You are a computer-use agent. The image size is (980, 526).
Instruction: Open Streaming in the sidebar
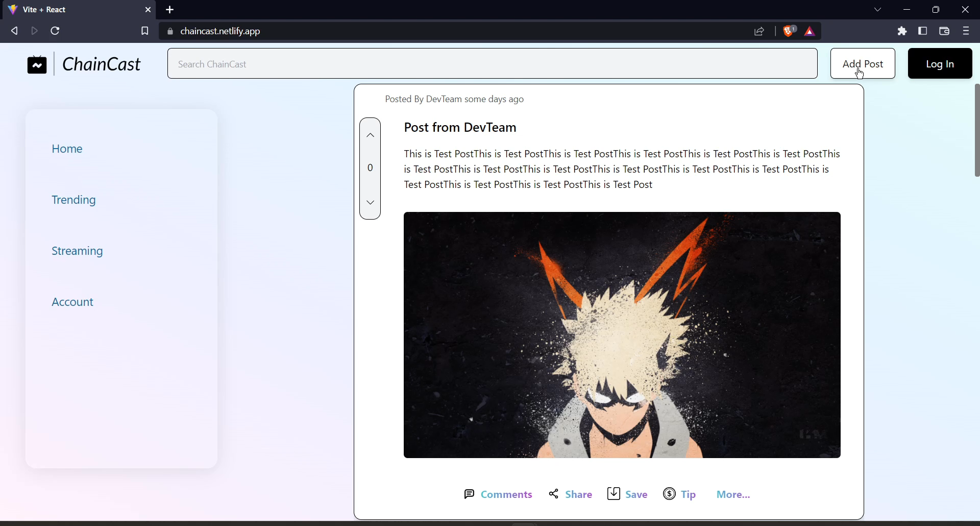coord(77,251)
